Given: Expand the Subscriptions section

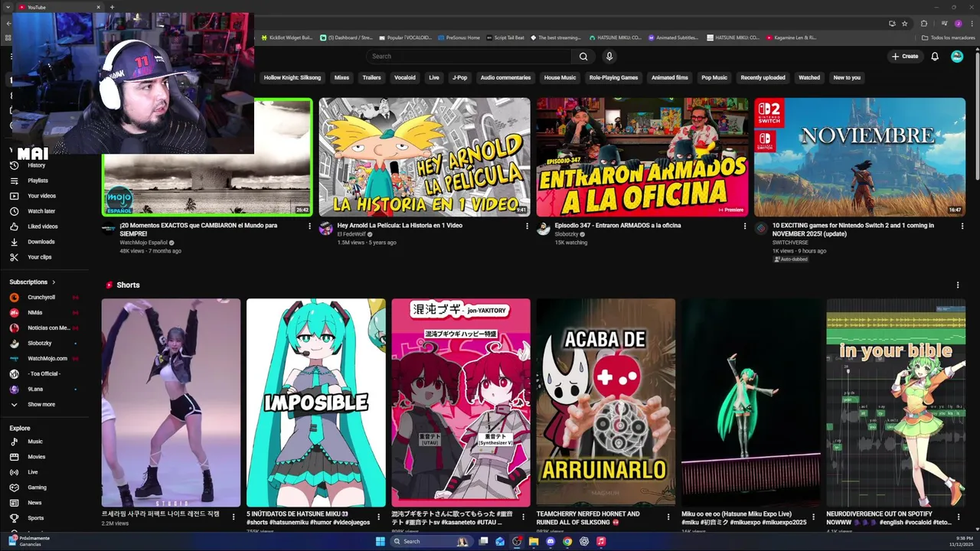Looking at the screenshot, I should (32, 282).
